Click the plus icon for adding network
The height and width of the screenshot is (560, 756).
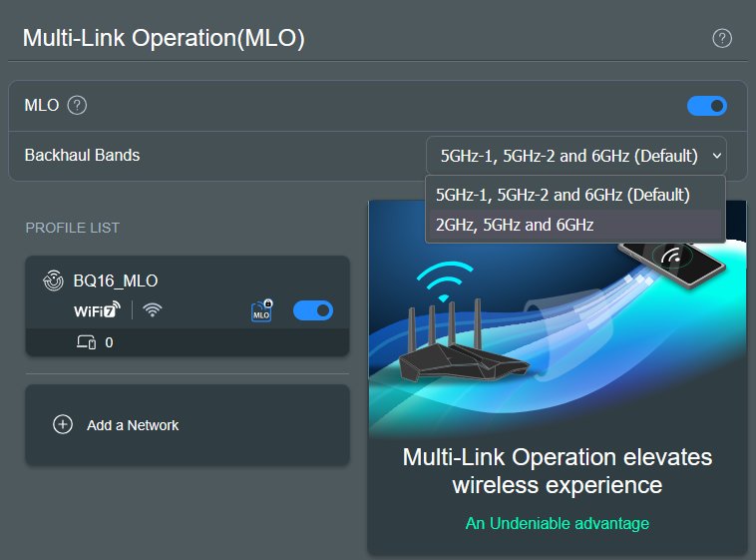[x=63, y=425]
